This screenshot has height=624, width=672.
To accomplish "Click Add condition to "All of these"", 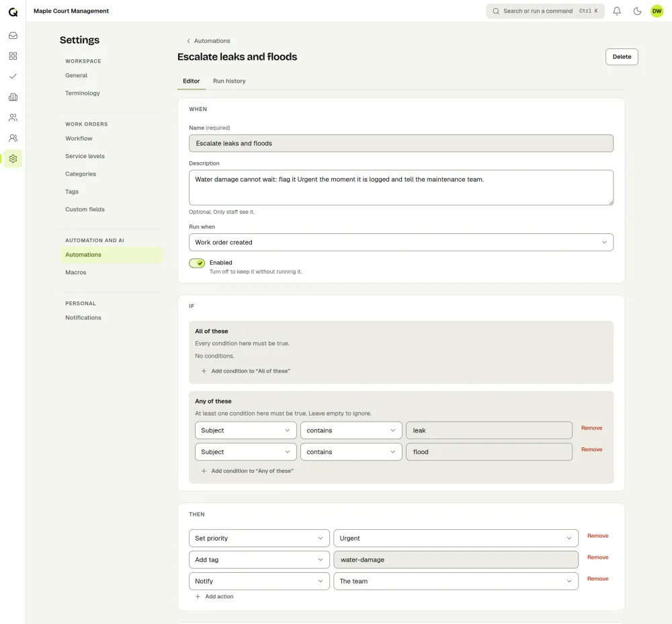I will pyautogui.click(x=245, y=371).
